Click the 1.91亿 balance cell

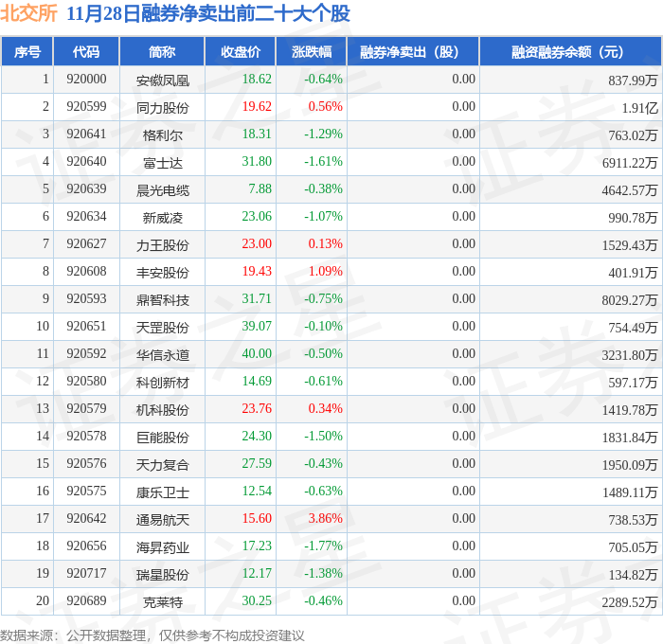639,108
